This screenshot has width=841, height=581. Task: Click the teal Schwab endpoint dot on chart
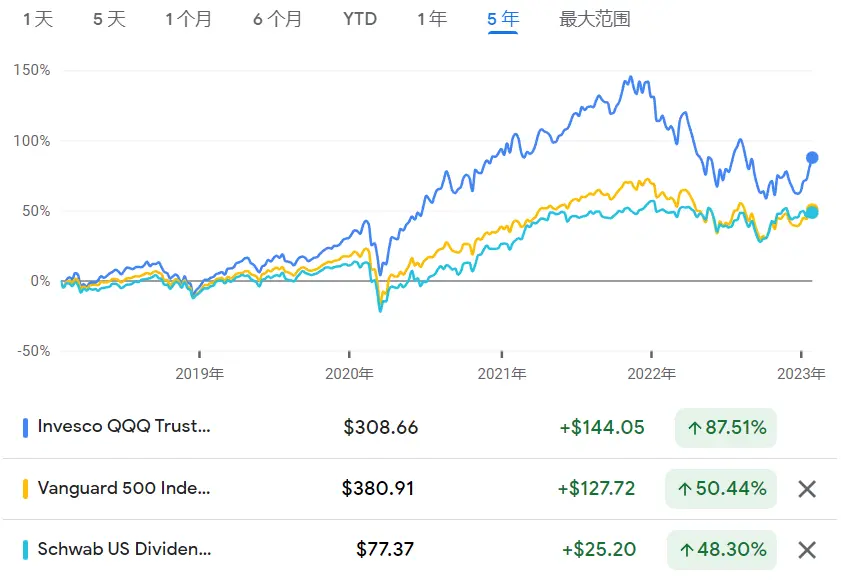(x=812, y=213)
